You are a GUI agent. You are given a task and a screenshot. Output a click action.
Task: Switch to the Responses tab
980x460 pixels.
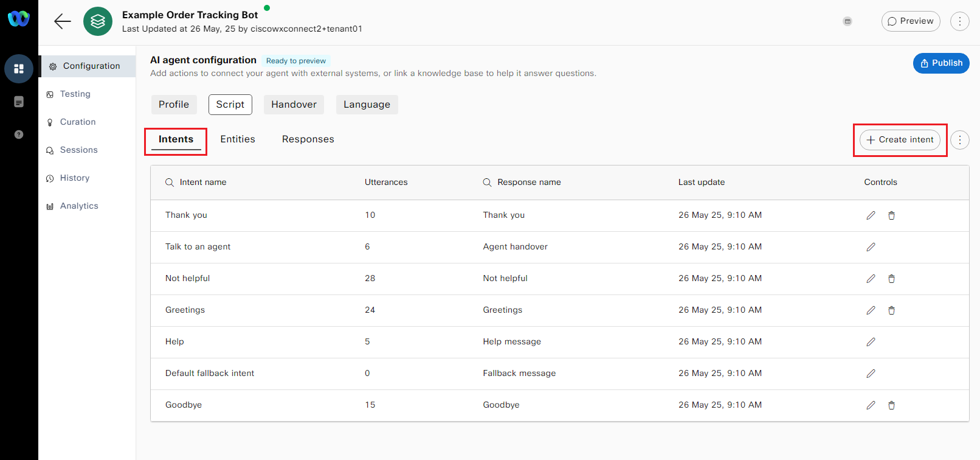(x=308, y=139)
